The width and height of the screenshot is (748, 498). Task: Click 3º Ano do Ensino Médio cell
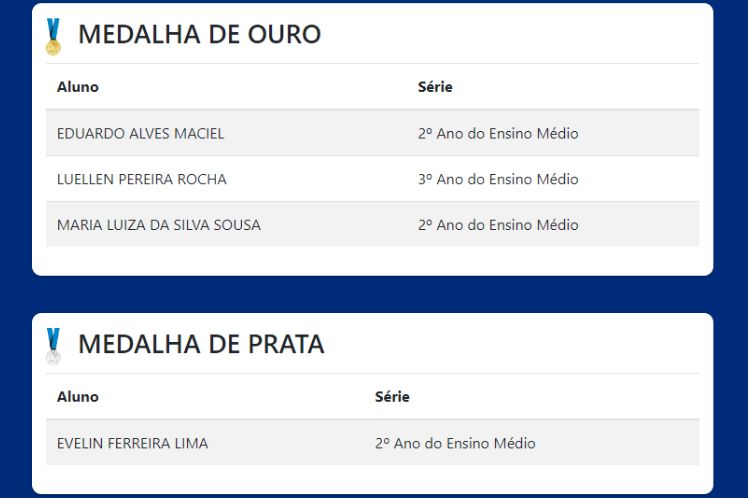click(x=498, y=179)
